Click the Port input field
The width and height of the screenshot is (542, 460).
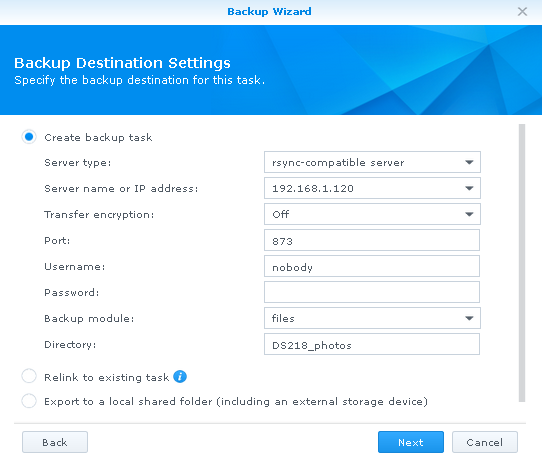(372, 240)
